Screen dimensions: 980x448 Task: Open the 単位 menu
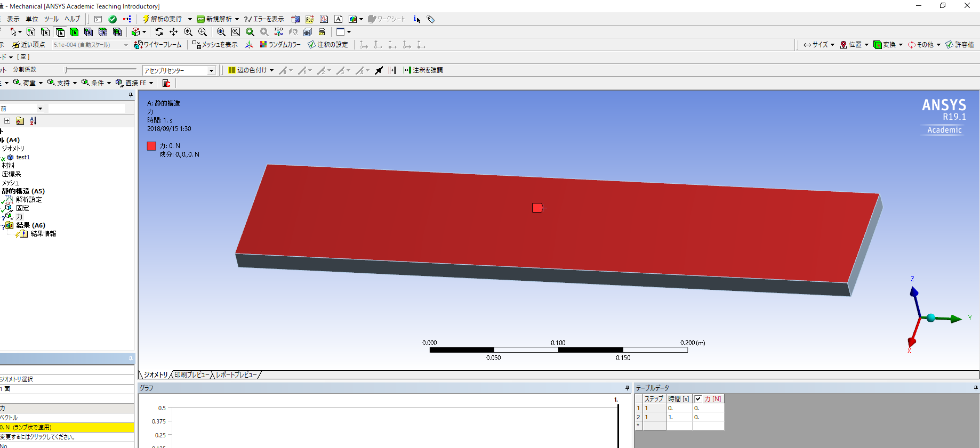click(33, 19)
